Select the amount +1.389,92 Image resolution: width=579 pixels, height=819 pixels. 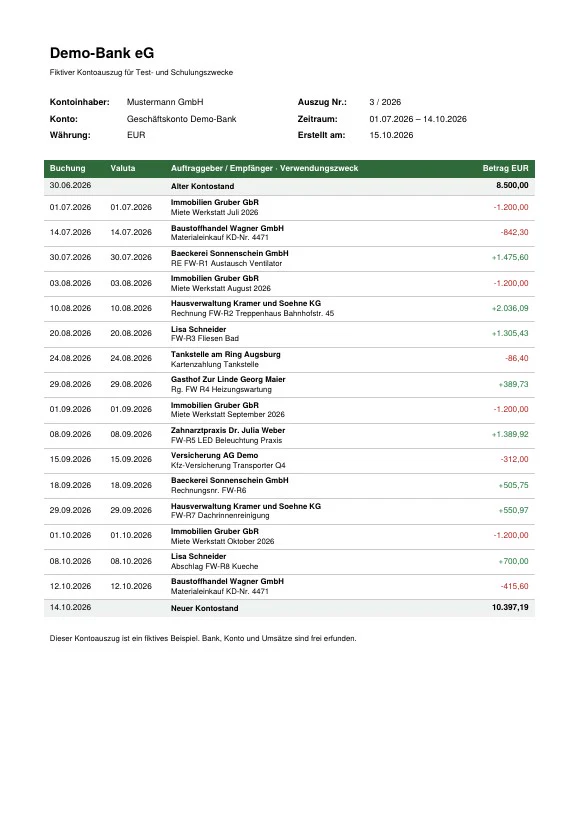[510, 434]
